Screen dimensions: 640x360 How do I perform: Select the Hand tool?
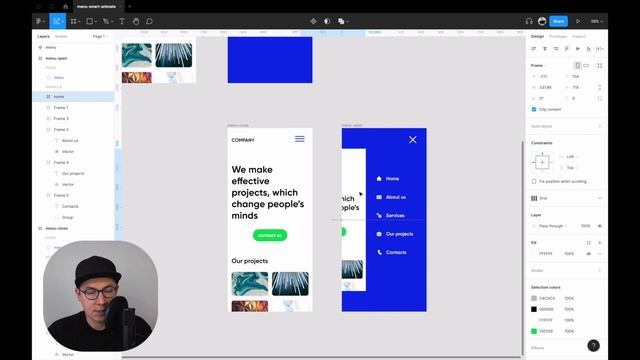click(136, 21)
